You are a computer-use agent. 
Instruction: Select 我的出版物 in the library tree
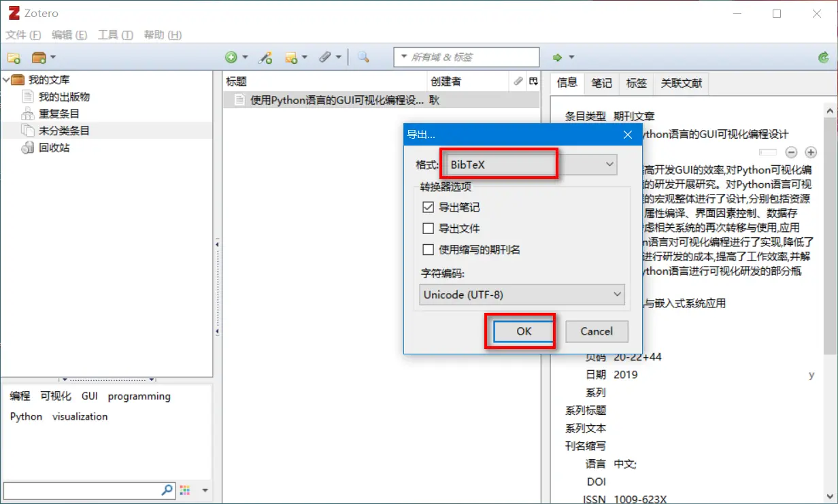coord(64,97)
